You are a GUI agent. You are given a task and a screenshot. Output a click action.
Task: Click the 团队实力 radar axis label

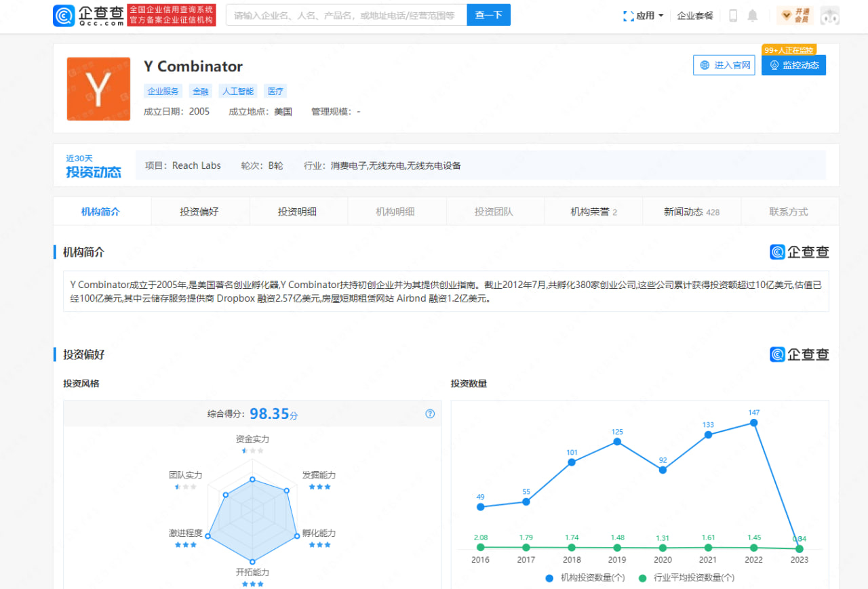[x=186, y=475]
